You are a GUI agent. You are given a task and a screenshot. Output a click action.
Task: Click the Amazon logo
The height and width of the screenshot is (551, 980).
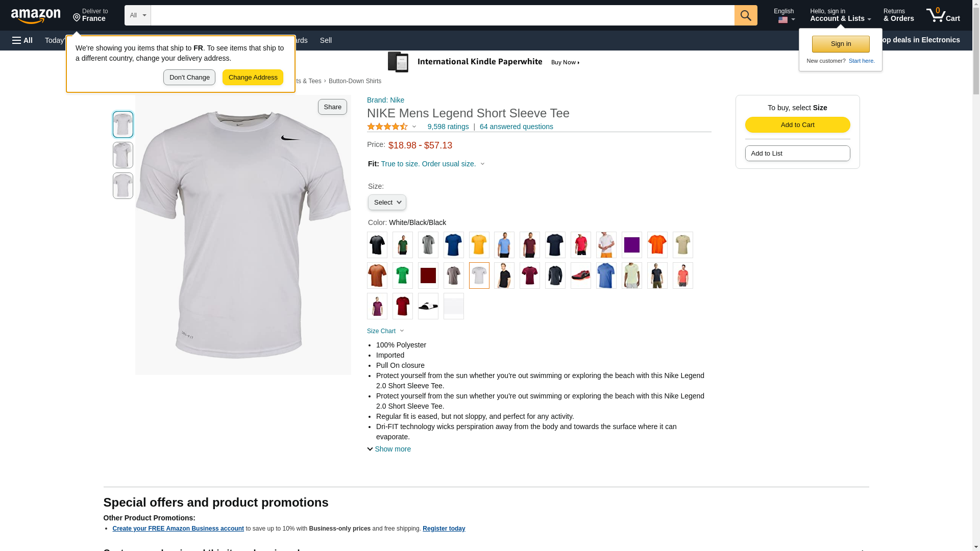click(36, 16)
